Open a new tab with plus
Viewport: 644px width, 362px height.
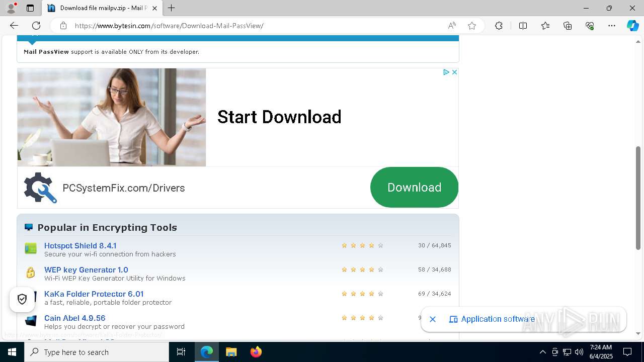pyautogui.click(x=172, y=8)
